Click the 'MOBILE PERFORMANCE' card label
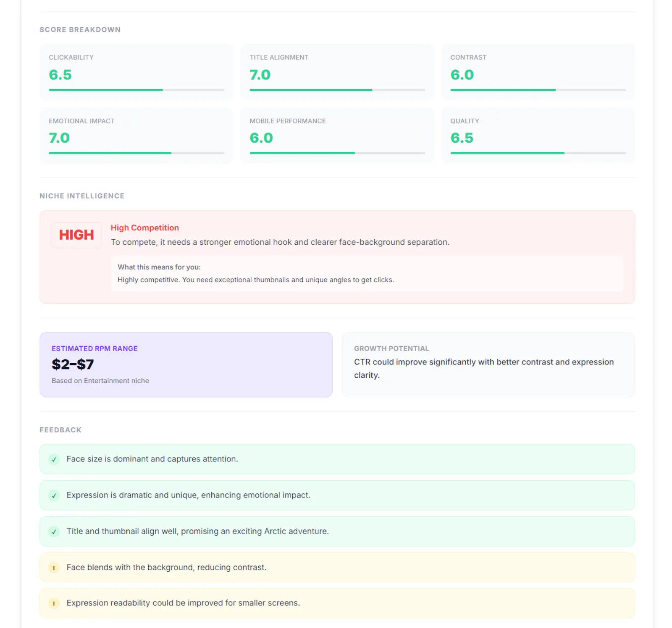Image resolution: width=672 pixels, height=628 pixels. [x=288, y=121]
